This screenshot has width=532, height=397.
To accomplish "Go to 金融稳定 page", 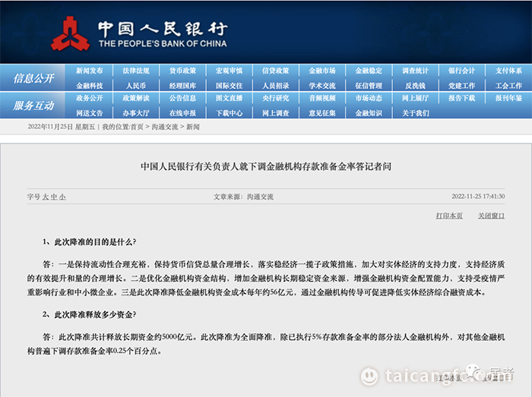I will click(369, 71).
